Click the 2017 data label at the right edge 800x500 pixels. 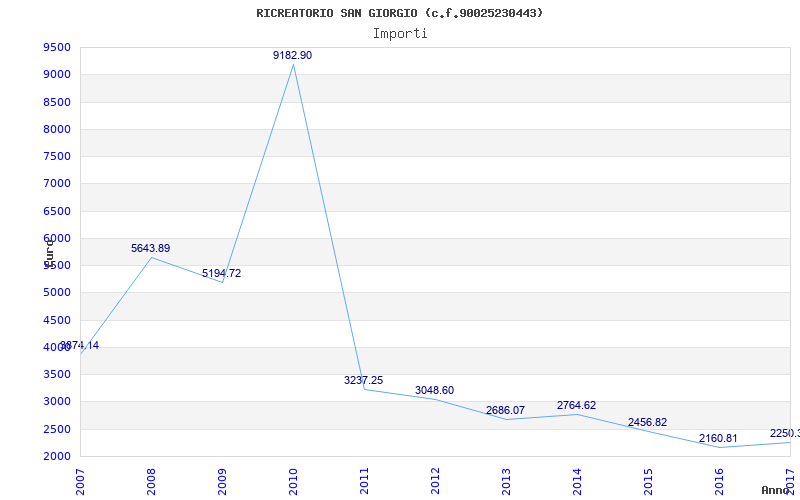tap(785, 434)
